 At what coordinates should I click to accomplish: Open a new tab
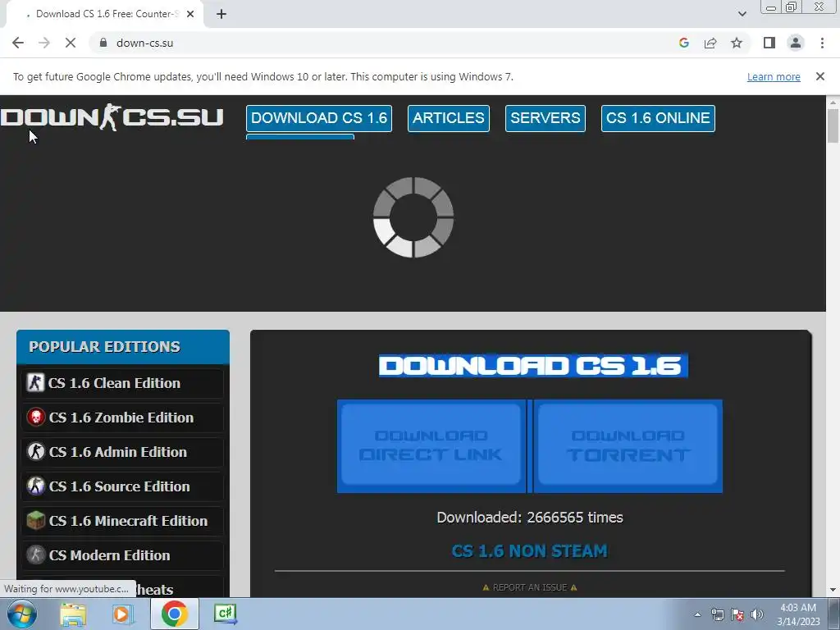pyautogui.click(x=221, y=14)
